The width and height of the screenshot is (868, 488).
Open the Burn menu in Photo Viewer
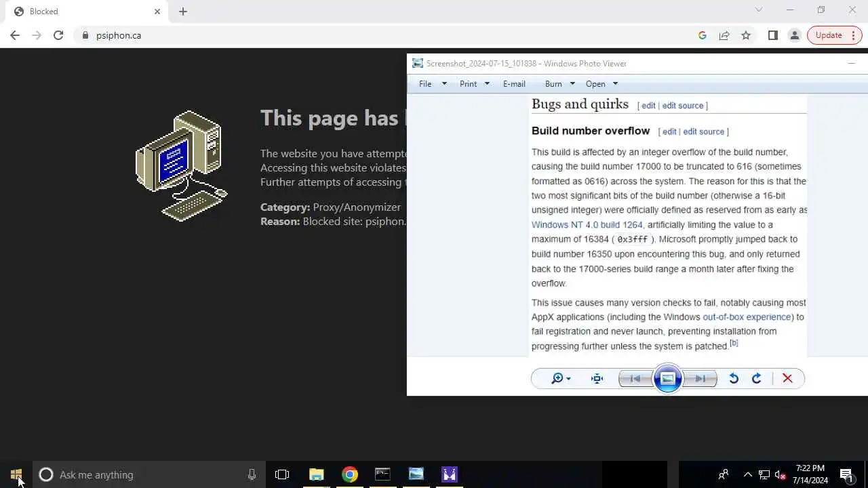click(553, 84)
